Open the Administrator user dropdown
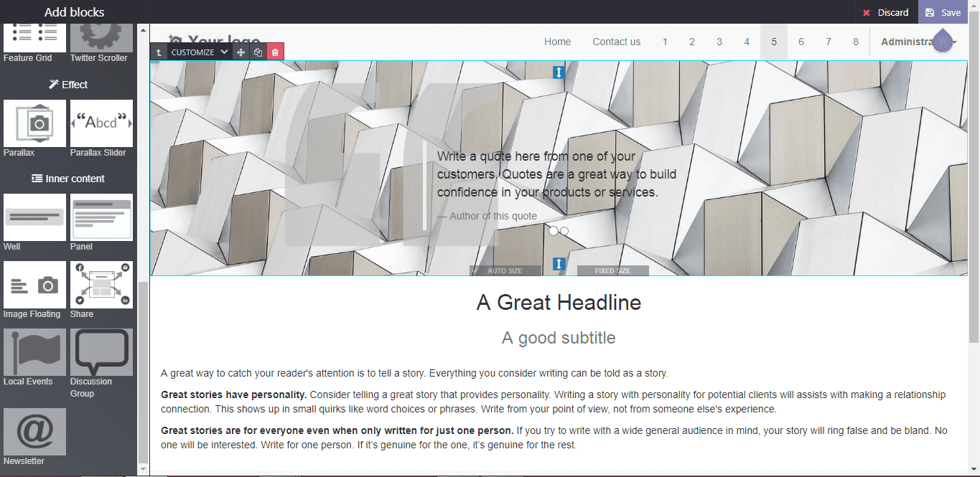The height and width of the screenshot is (477, 980). (918, 42)
